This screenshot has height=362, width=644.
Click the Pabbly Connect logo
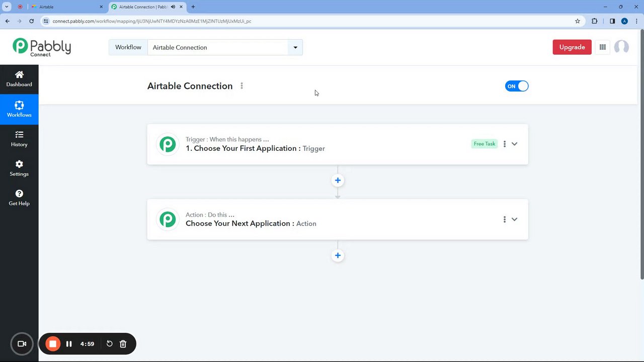pyautogui.click(x=42, y=47)
